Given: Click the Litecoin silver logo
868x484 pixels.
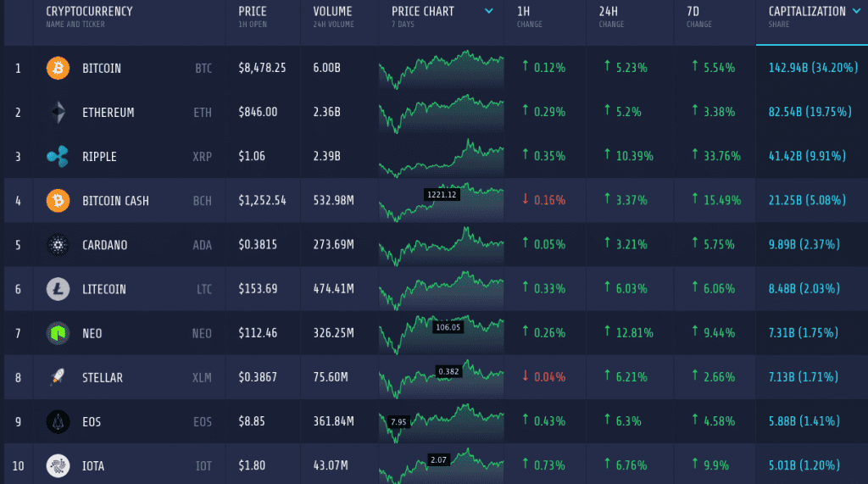Looking at the screenshot, I should pos(58,289).
